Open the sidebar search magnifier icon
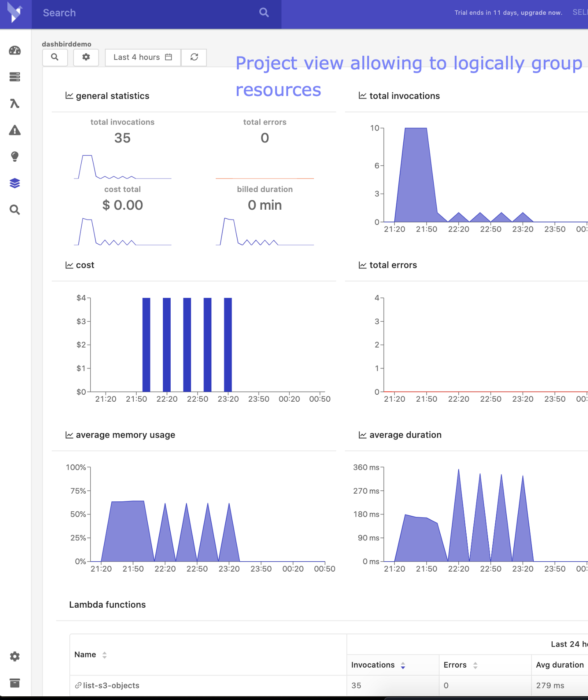Image resolution: width=588 pixels, height=700 pixels. coord(15,210)
